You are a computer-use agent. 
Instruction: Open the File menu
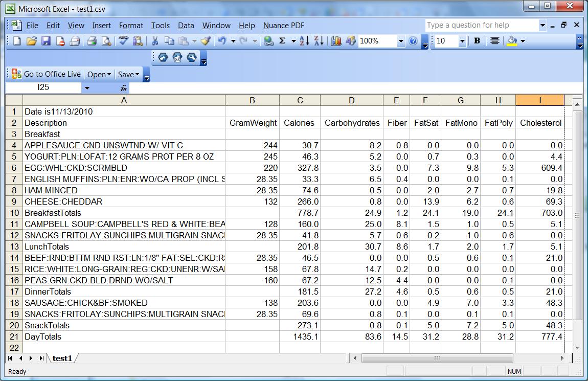coord(32,26)
